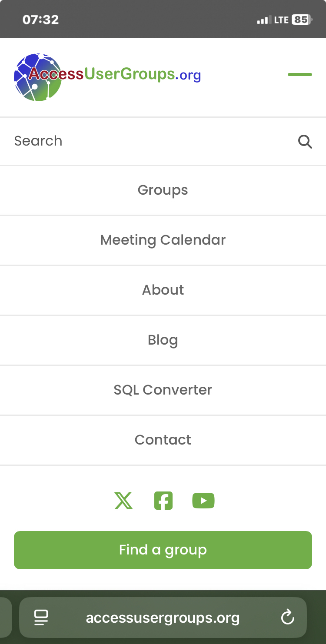
Task: Visit the X (Twitter) social icon
Action: tap(123, 501)
